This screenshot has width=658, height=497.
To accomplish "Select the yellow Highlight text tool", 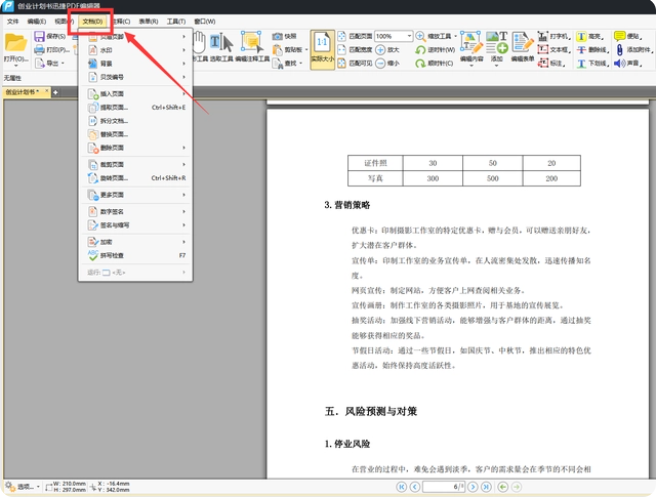I will 581,37.
